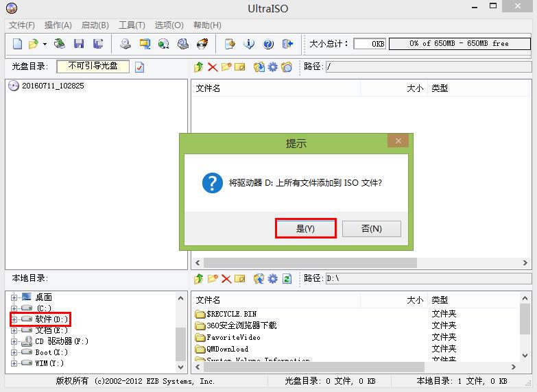Delete with red X in disc directory toolbar

coord(213,66)
